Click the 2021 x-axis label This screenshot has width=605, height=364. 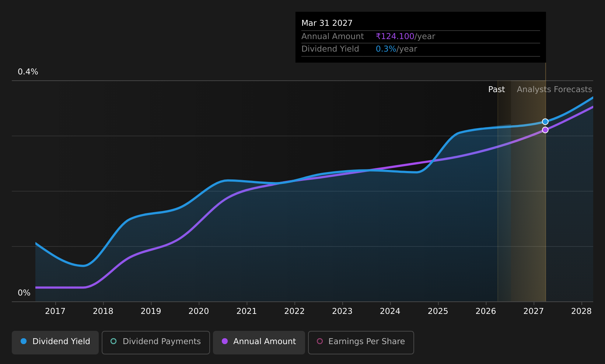click(247, 311)
